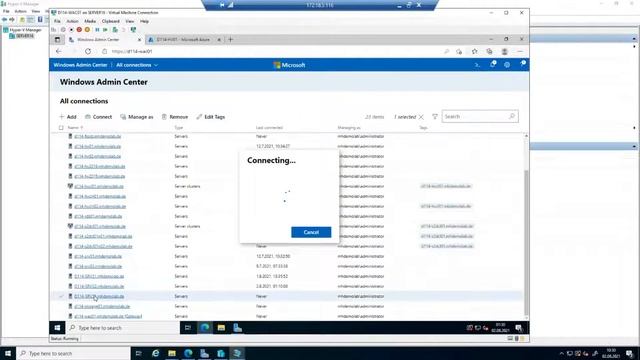Open File menu in VM Connection window

coord(57,21)
